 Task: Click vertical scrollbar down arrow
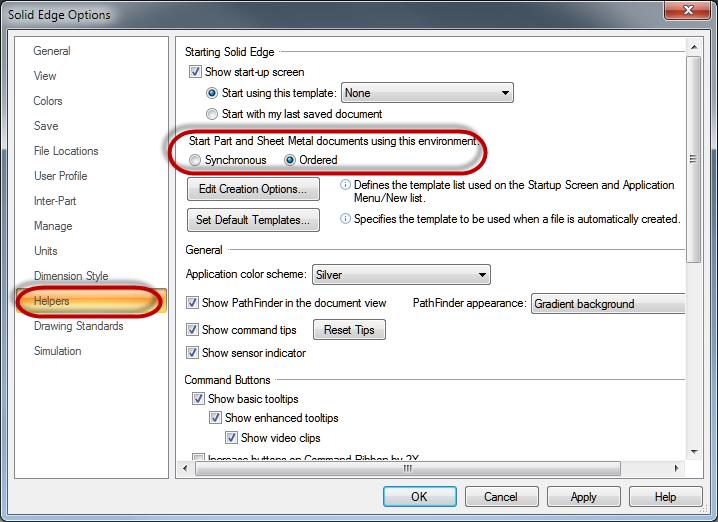point(694,452)
